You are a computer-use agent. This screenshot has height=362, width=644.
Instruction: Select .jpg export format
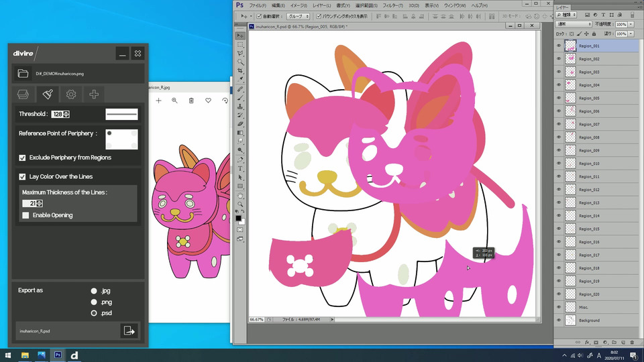(94, 291)
